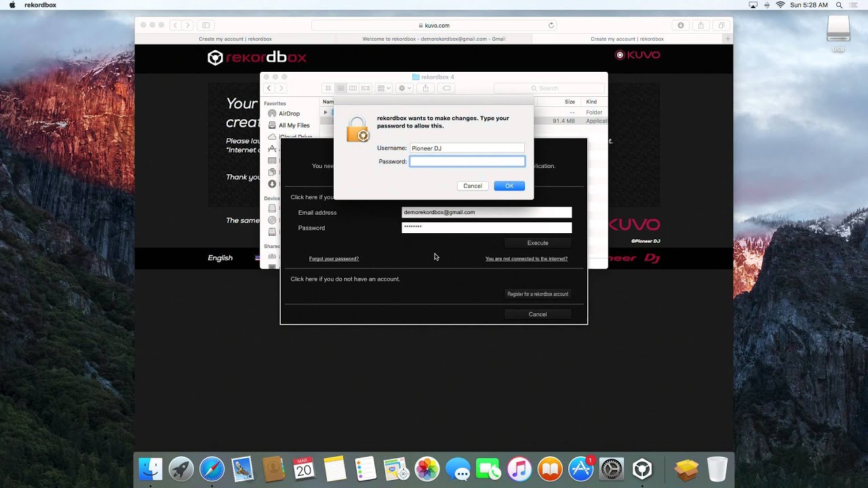Viewport: 868px width, 488px height.
Task: Click the package installer box in dock
Action: pos(686,469)
